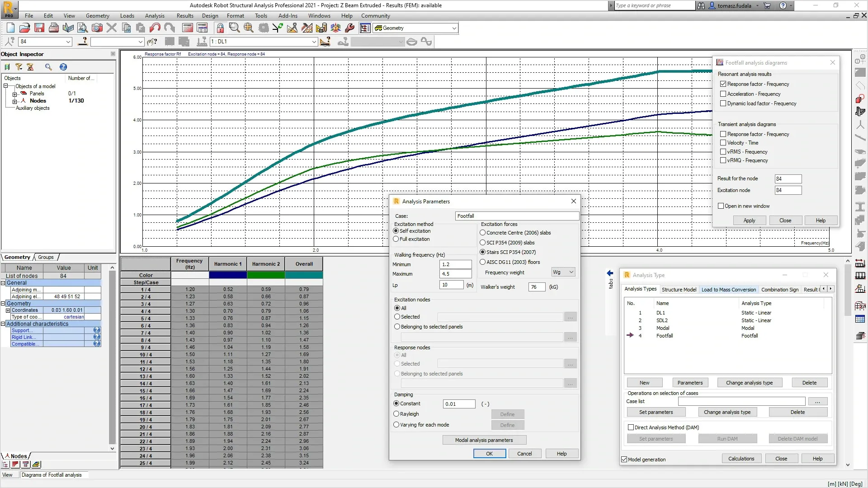This screenshot has height=488, width=868.
Task: Click the Save floppy disk icon
Action: [39, 28]
